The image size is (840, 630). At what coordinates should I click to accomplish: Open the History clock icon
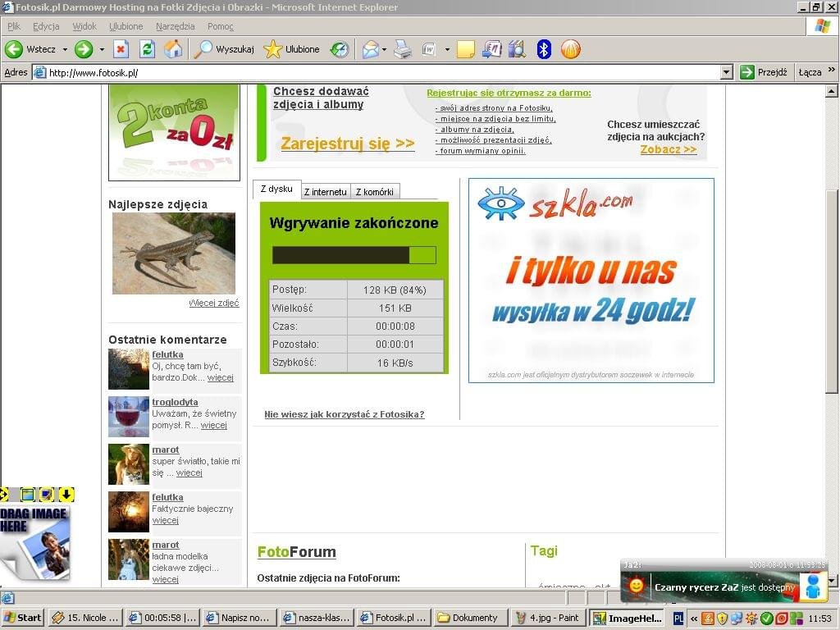339,49
